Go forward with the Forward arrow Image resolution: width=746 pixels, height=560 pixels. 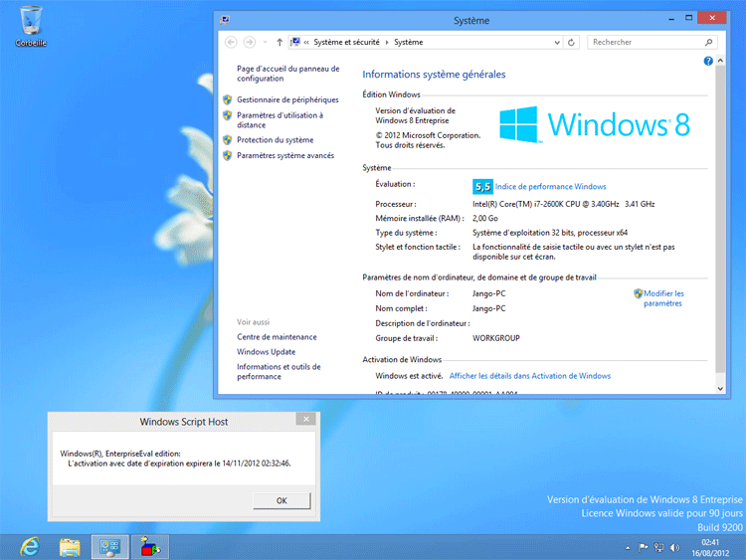tap(250, 43)
